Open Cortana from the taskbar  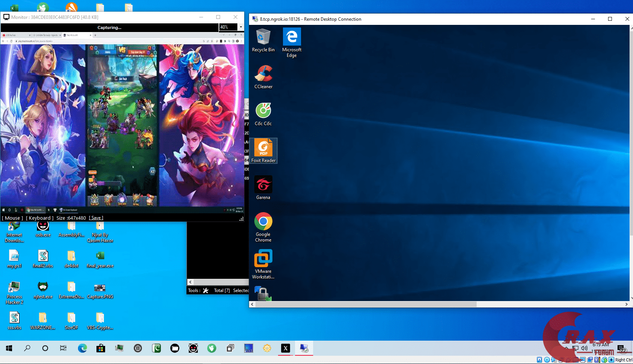pos(45,348)
